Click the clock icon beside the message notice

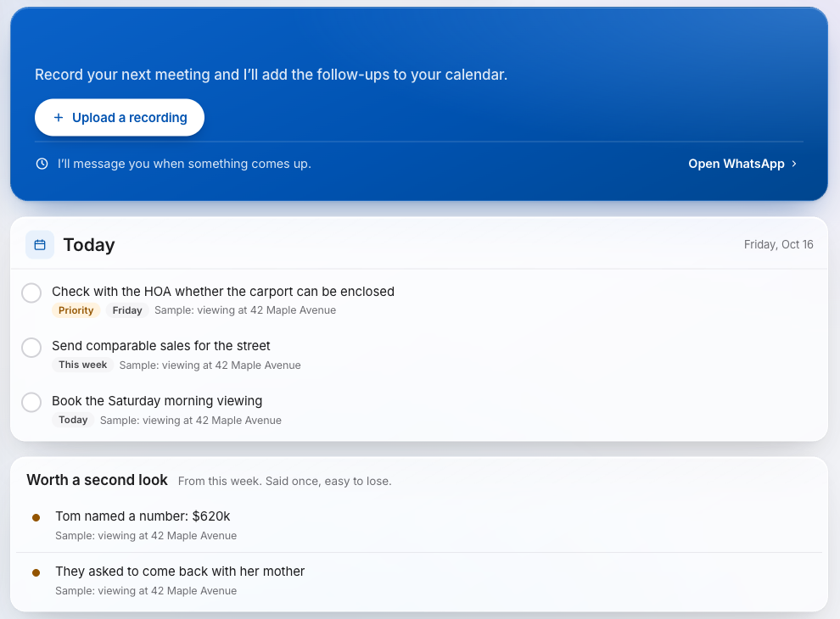tap(42, 164)
